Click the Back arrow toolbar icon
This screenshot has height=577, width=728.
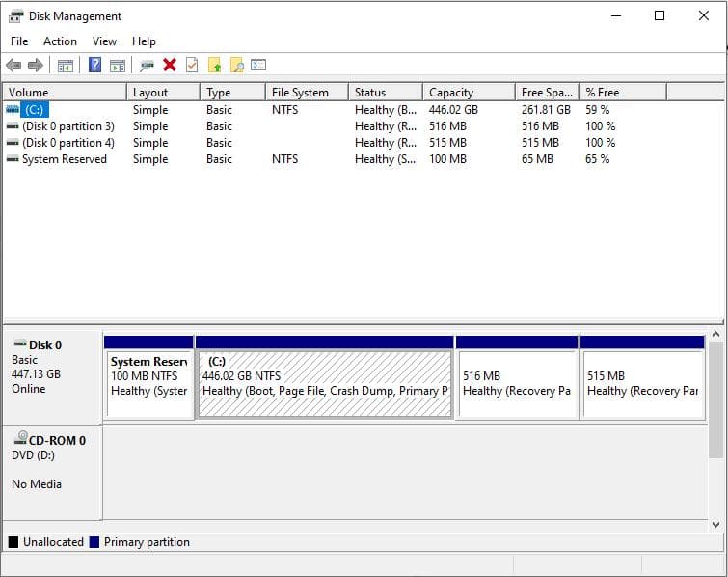(x=13, y=65)
